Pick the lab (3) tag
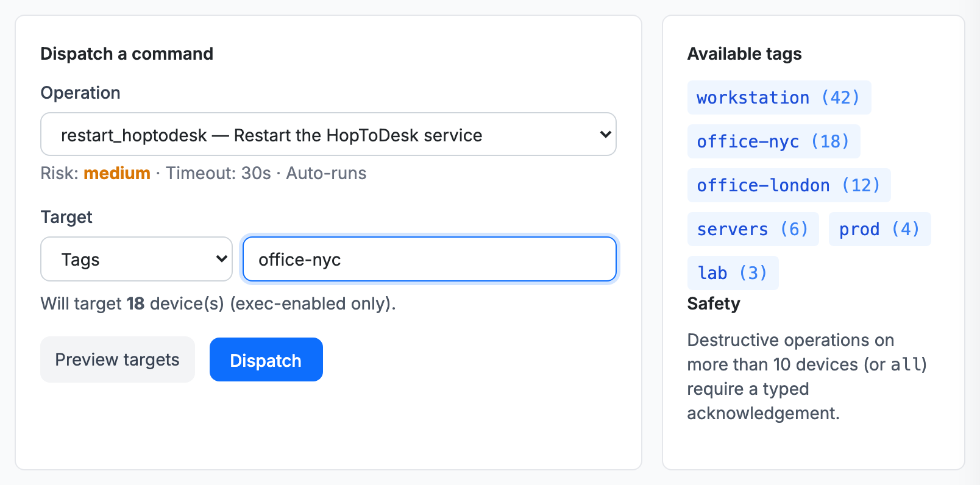The image size is (980, 485). point(733,273)
